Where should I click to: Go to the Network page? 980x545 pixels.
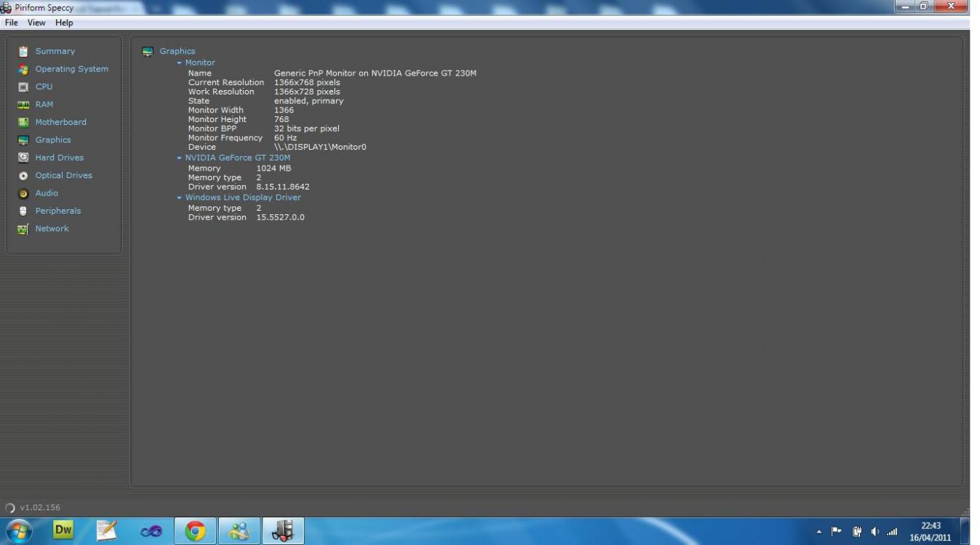(x=52, y=229)
